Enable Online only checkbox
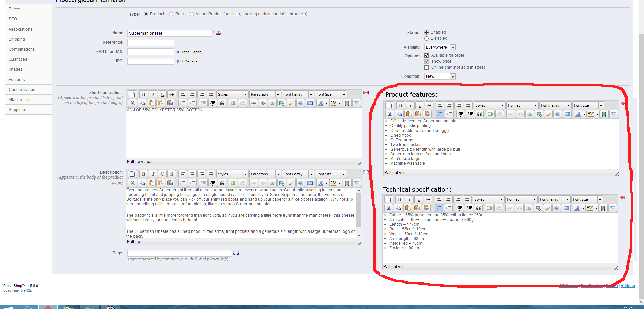Viewport: 644px width, 309px height. 426,67
